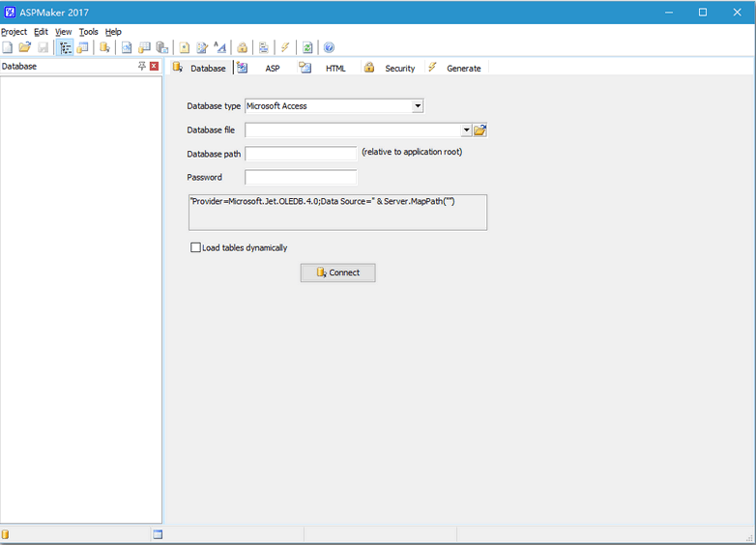Viewport: 756px width, 545px height.
Task: Click the green arrows synchronize toolbar icon
Action: [x=307, y=47]
